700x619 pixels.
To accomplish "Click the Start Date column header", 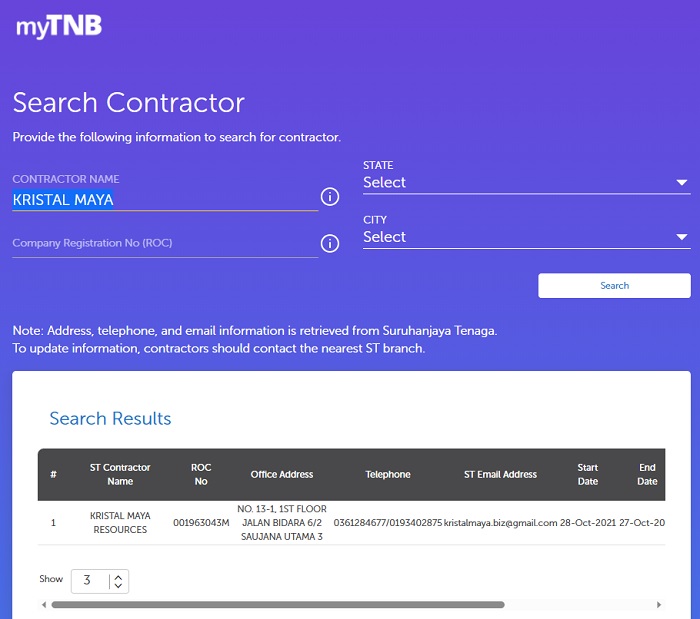I will click(x=588, y=474).
